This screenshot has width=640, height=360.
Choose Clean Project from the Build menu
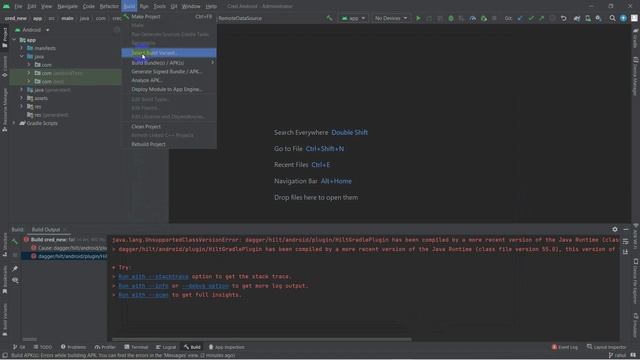point(169,127)
